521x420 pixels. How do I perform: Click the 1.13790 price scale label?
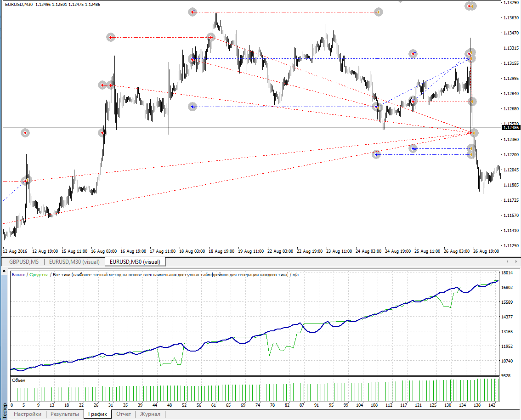(511, 3)
